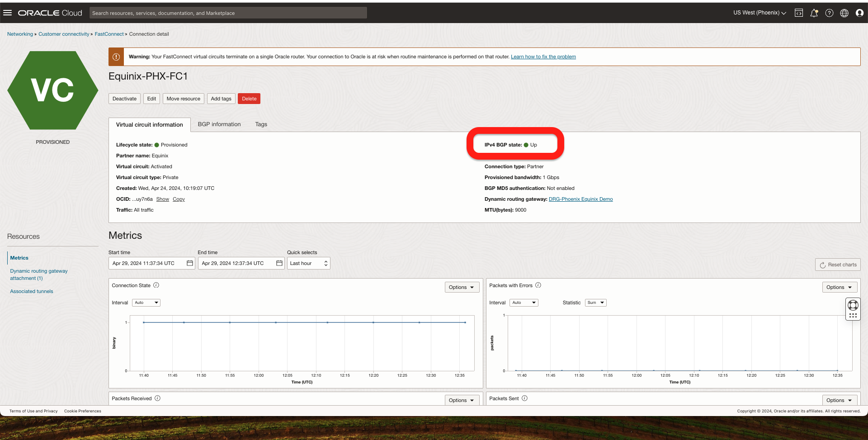Open the Tags tab
Image resolution: width=868 pixels, height=440 pixels.
pyautogui.click(x=261, y=124)
